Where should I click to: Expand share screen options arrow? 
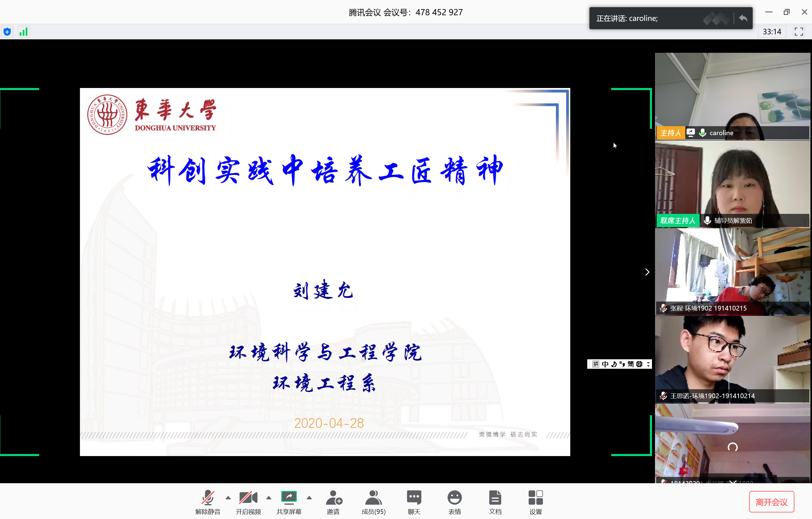coord(309,498)
